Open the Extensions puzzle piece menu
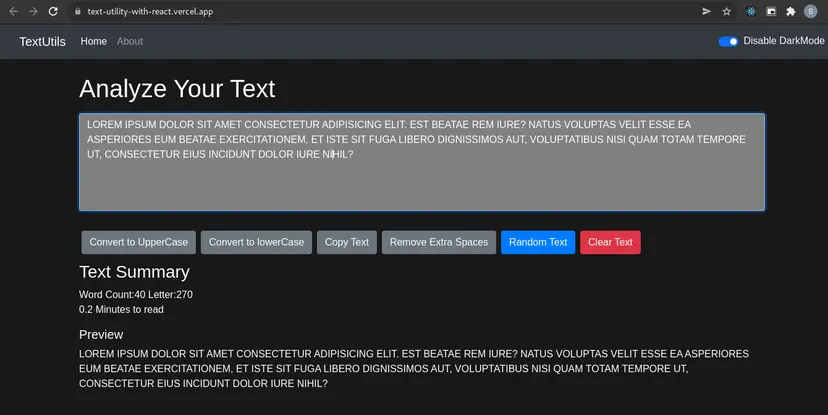Image resolution: width=828 pixels, height=415 pixels. pyautogui.click(x=790, y=12)
